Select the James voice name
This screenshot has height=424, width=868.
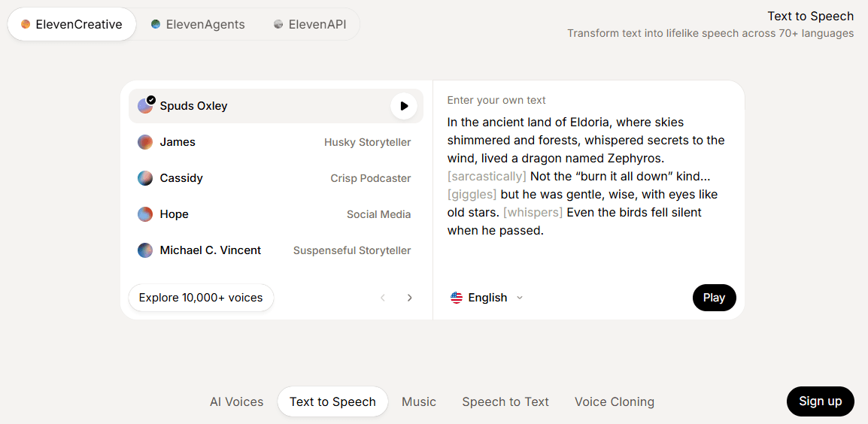178,142
